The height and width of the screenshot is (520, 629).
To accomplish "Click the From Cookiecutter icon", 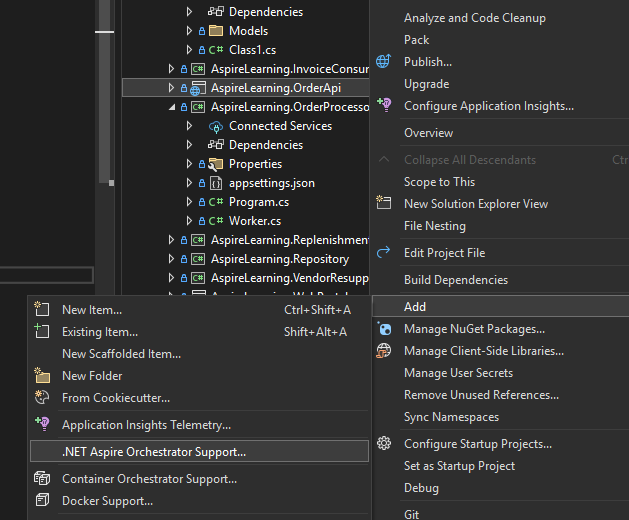I will click(42, 397).
